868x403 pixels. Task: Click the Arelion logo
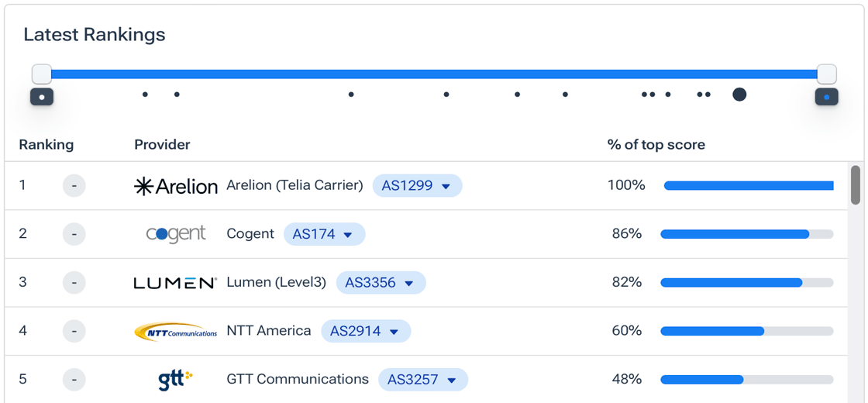point(176,186)
